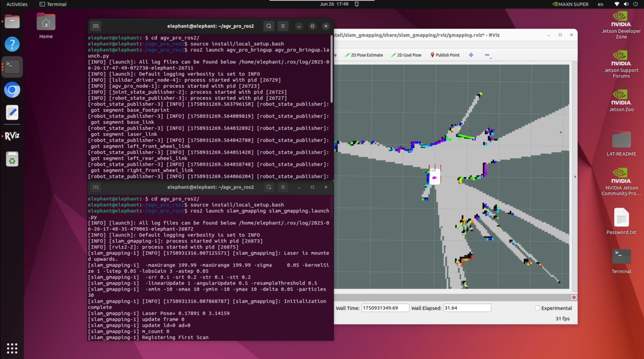644x359 pixels.
Task: Open the Help app from the dock
Action: point(12,44)
